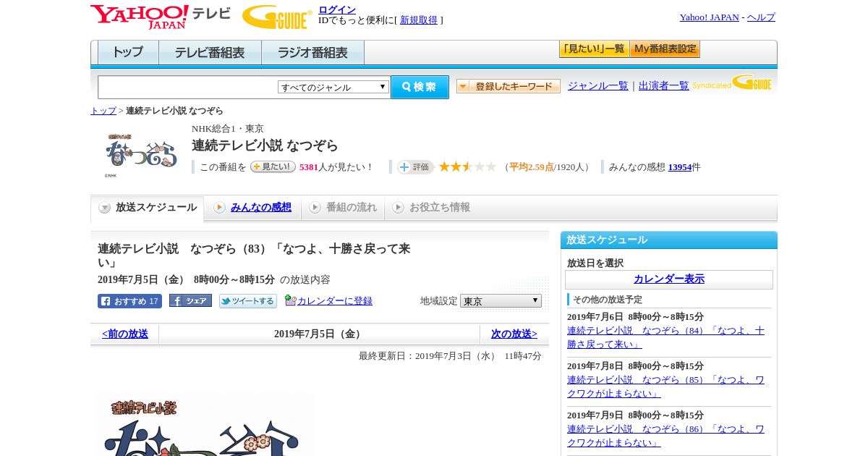The height and width of the screenshot is (456, 868).
Task: Open the 13954 みんなの感想 count link
Action: [680, 167]
